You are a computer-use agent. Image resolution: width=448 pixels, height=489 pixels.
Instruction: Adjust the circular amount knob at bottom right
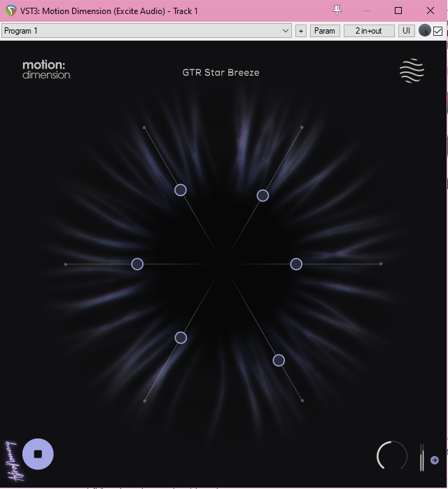pos(392,455)
